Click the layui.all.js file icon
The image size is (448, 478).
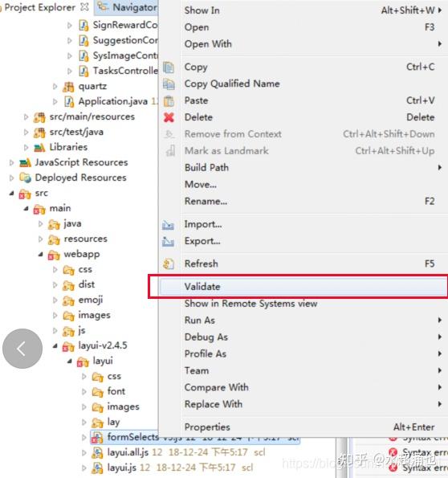97,453
